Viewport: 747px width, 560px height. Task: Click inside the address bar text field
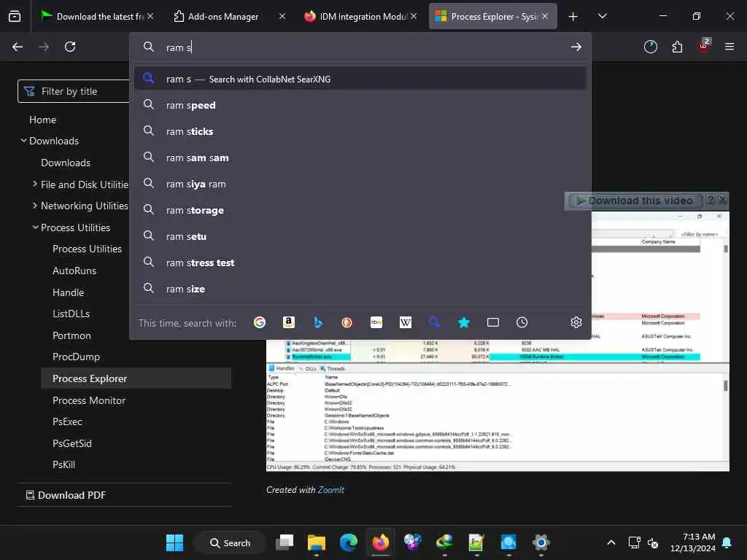[362, 47]
